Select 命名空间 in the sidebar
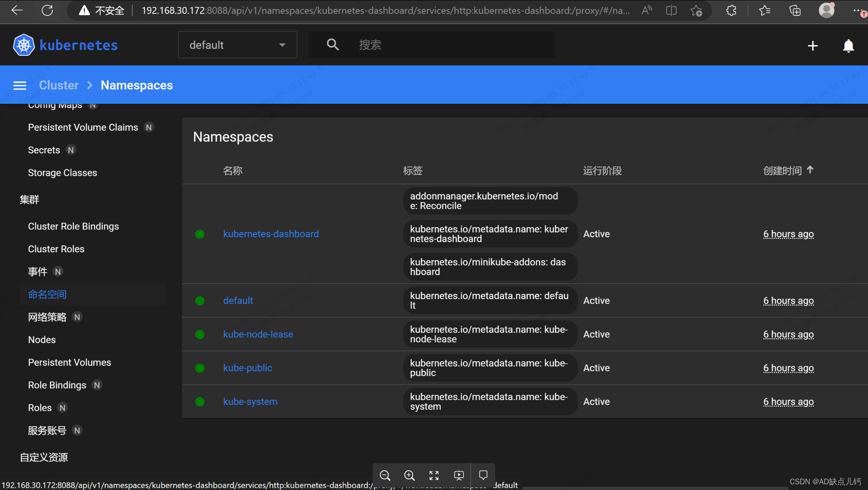This screenshot has height=490, width=868. (47, 294)
